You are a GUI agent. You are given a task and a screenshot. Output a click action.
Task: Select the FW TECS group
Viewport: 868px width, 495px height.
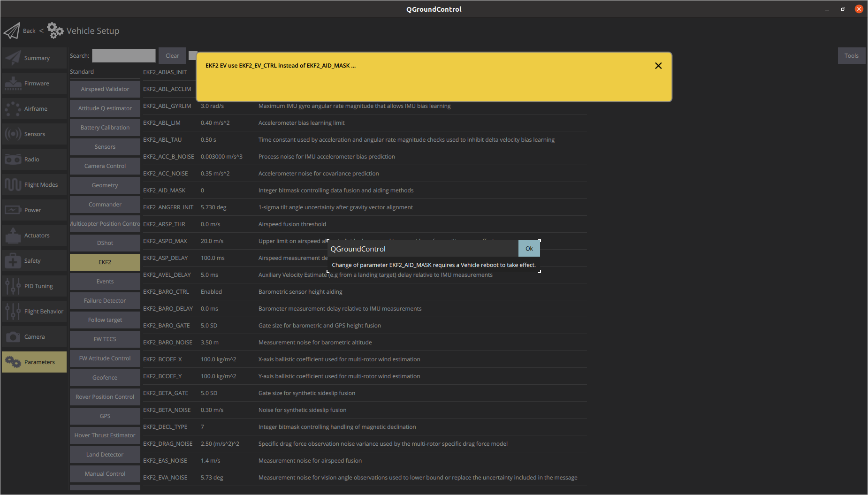tap(105, 339)
